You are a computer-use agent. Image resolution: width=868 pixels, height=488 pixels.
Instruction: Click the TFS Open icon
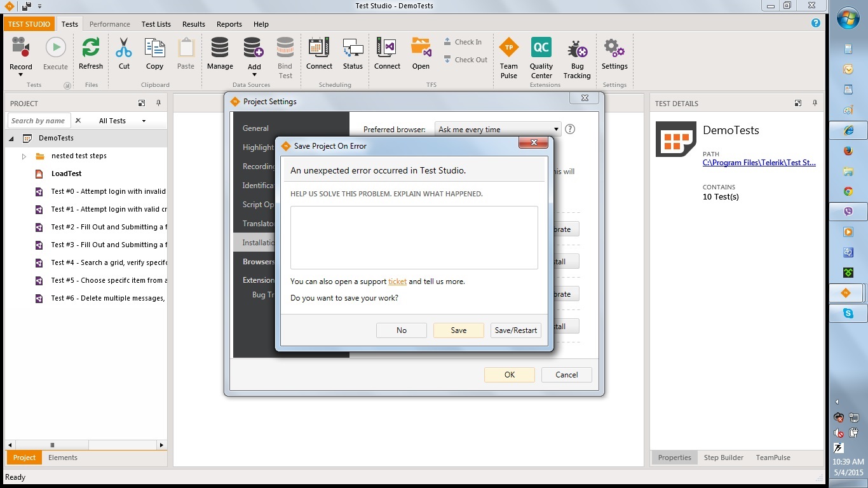(x=421, y=48)
